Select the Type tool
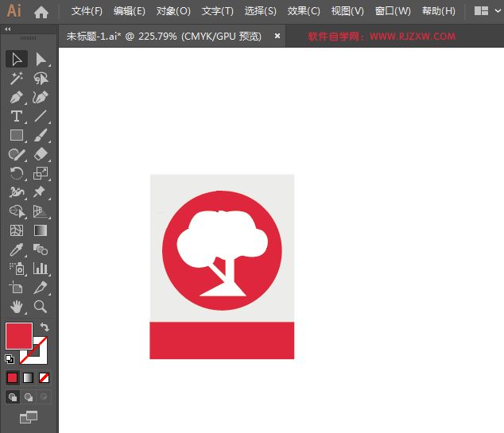Image resolution: width=504 pixels, height=433 pixels. click(x=17, y=116)
